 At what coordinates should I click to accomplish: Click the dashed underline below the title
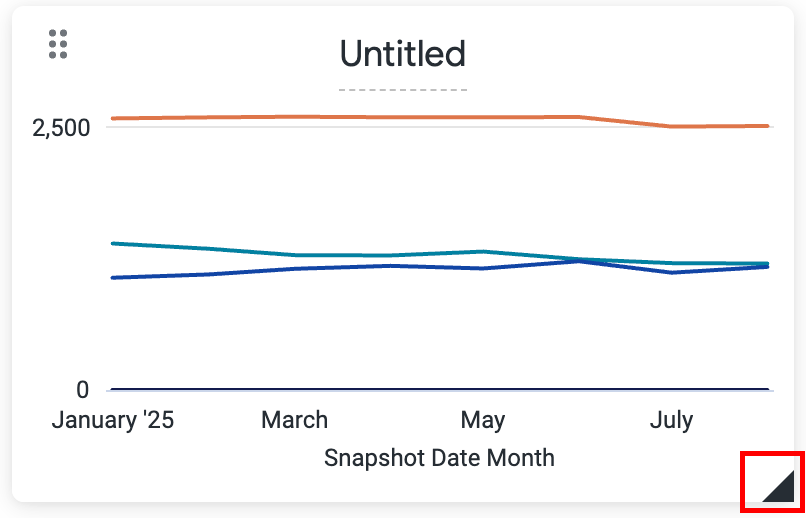coord(402,90)
